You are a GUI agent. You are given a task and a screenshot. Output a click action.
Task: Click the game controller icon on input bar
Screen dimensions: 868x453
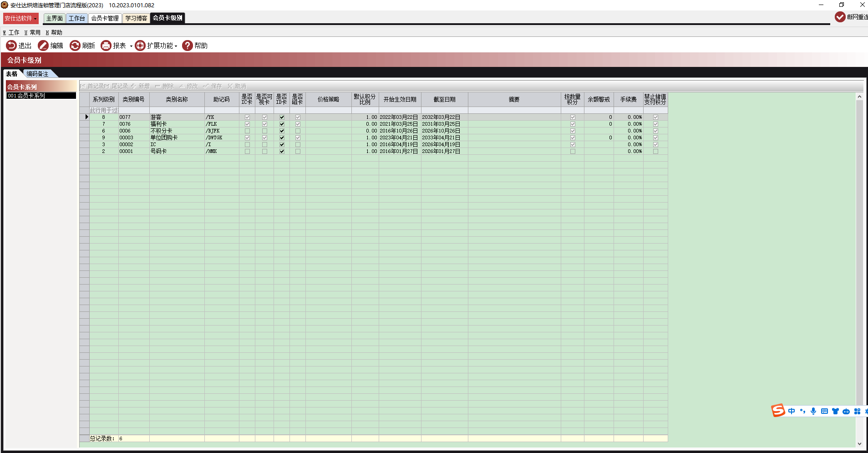click(846, 412)
